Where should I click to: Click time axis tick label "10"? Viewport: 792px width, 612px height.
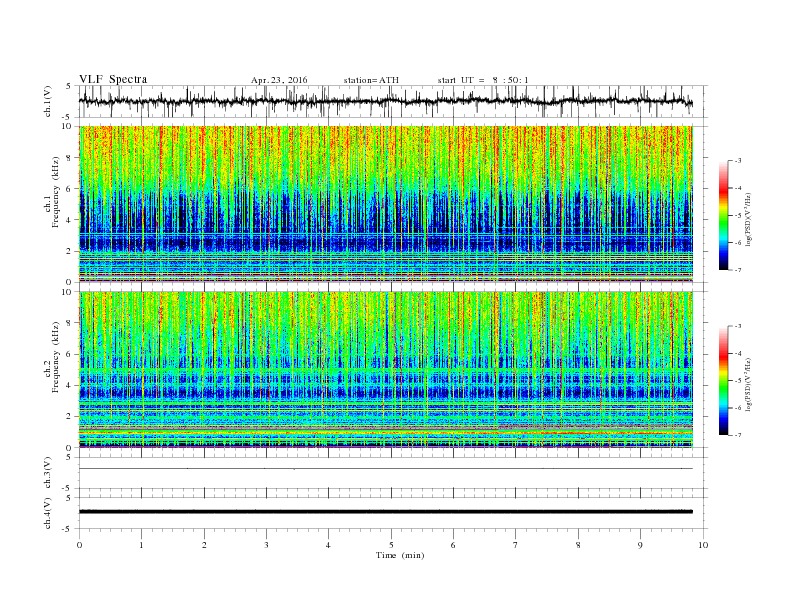pyautogui.click(x=703, y=545)
